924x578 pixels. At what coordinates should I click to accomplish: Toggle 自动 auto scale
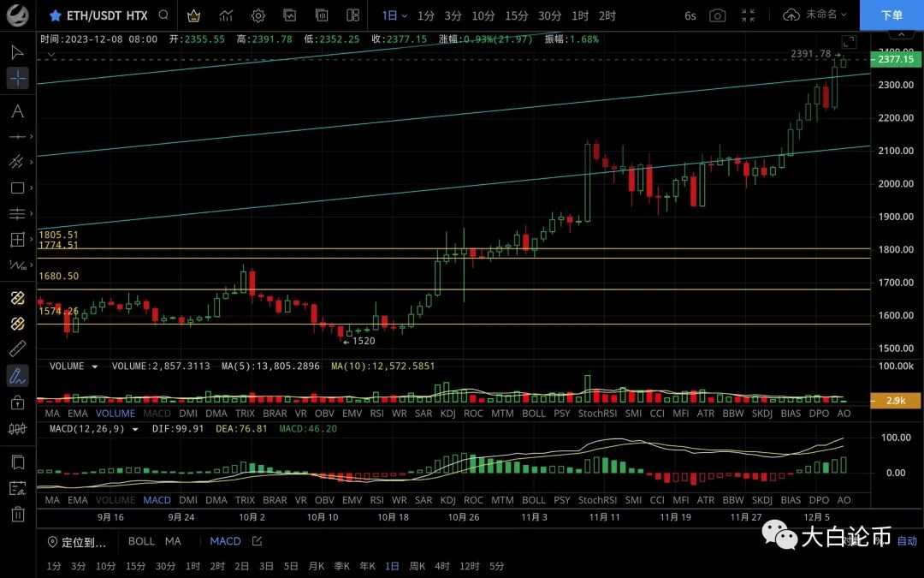click(907, 541)
